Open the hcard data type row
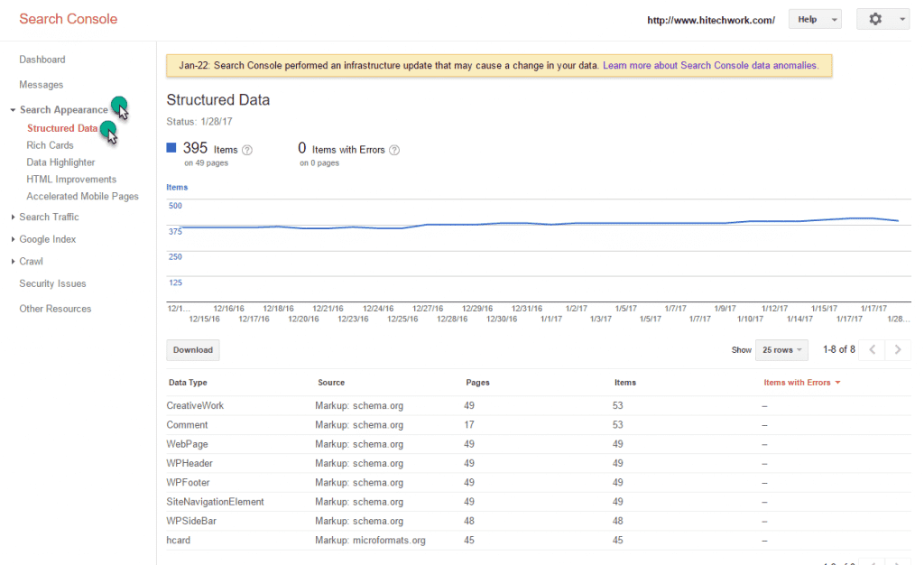 tap(538, 541)
